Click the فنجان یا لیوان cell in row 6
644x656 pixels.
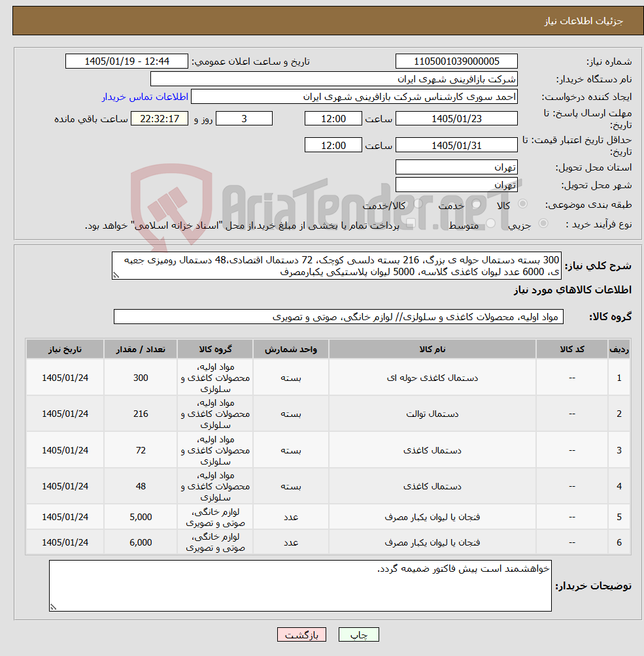pyautogui.click(x=432, y=542)
